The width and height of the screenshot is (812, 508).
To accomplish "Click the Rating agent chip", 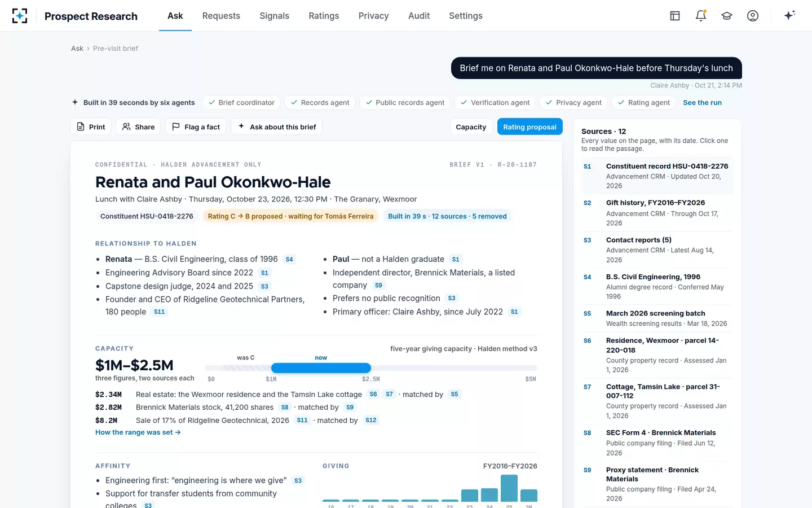I will (x=644, y=103).
